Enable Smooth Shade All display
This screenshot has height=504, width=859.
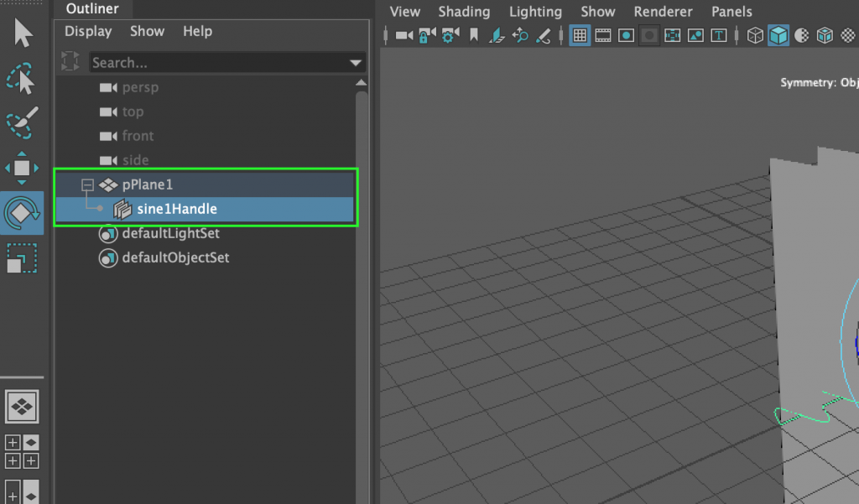coord(778,35)
